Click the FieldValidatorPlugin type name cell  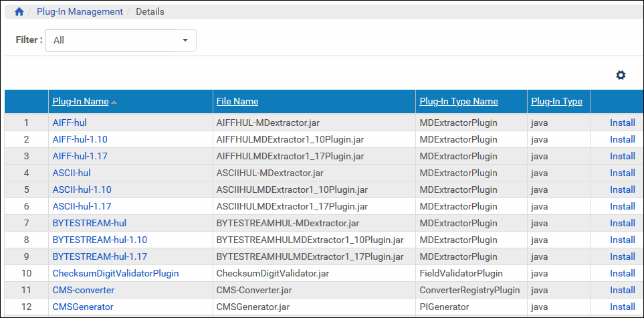coord(471,273)
